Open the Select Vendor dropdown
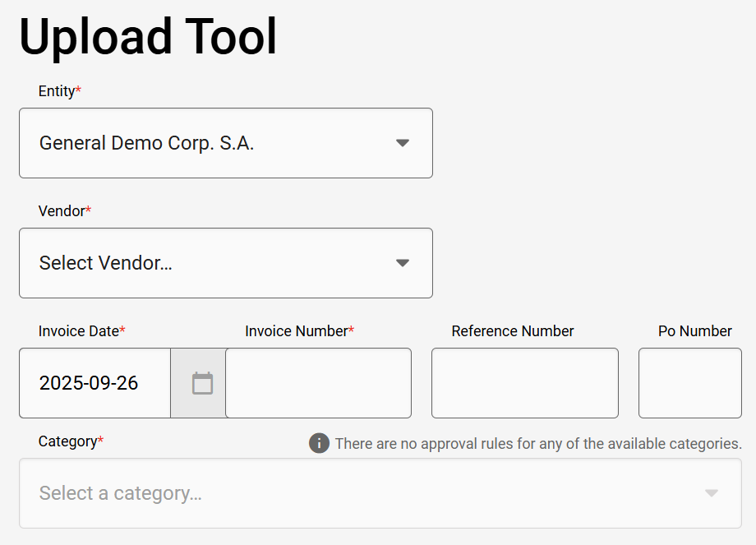Viewport: 756px width, 545px height. click(226, 263)
